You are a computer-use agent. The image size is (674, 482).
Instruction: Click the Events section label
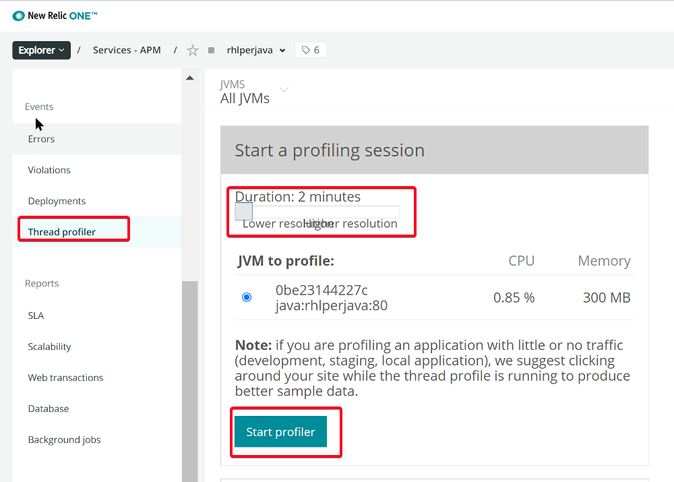coord(39,107)
